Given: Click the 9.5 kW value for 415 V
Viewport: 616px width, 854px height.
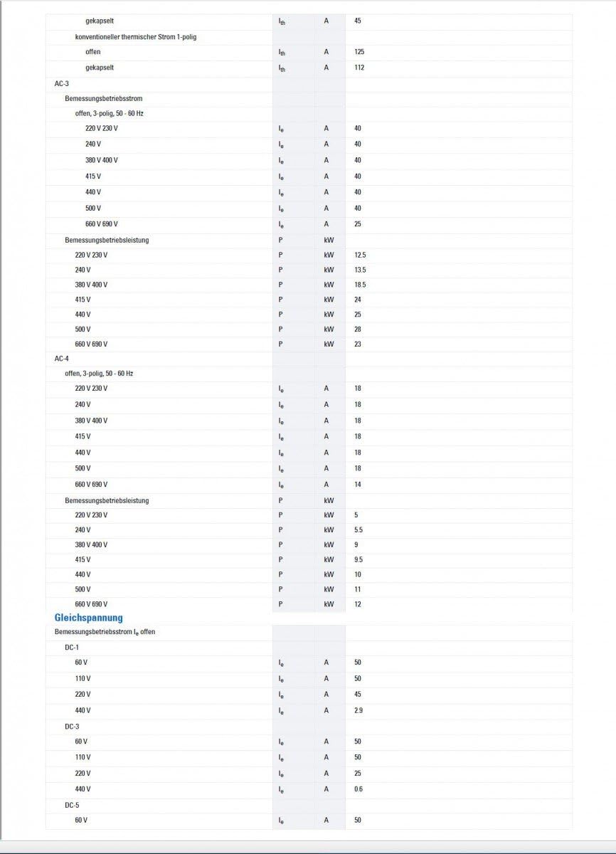Looking at the screenshot, I should (x=359, y=559).
